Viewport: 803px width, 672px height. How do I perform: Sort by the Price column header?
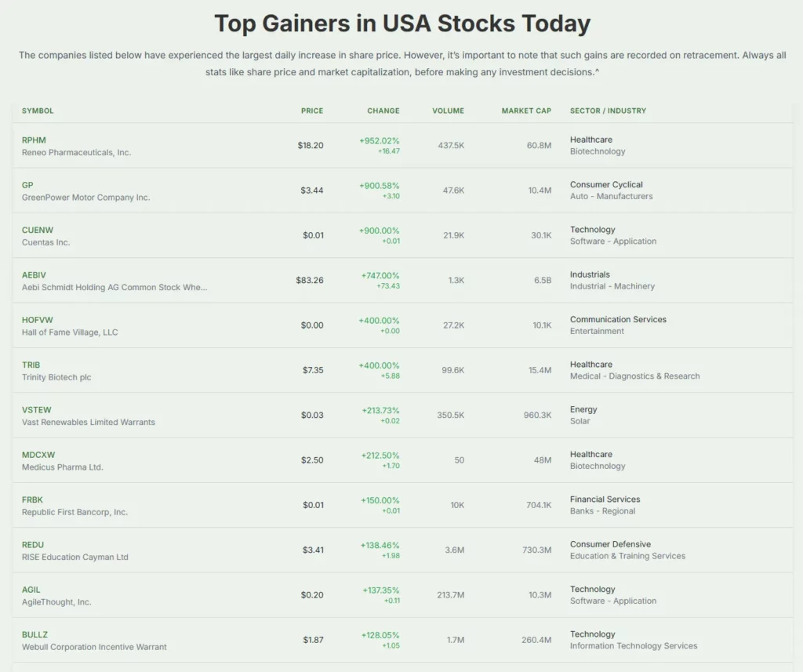(x=311, y=111)
